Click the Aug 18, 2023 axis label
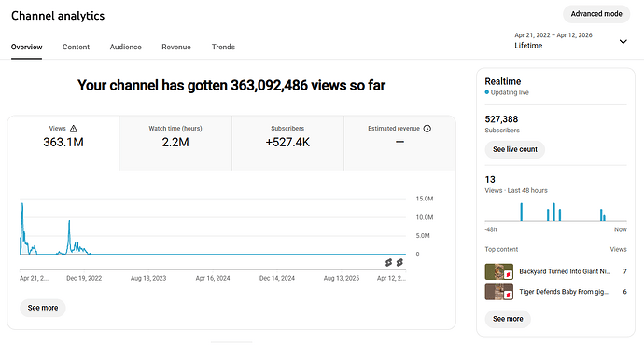644x345 pixels. tap(148, 278)
